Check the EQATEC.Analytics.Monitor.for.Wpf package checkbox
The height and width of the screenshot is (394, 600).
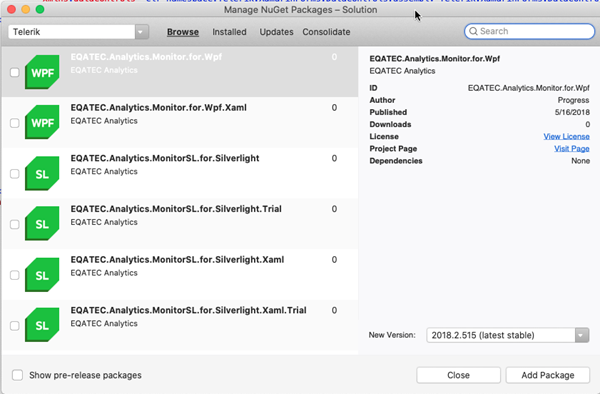click(15, 72)
